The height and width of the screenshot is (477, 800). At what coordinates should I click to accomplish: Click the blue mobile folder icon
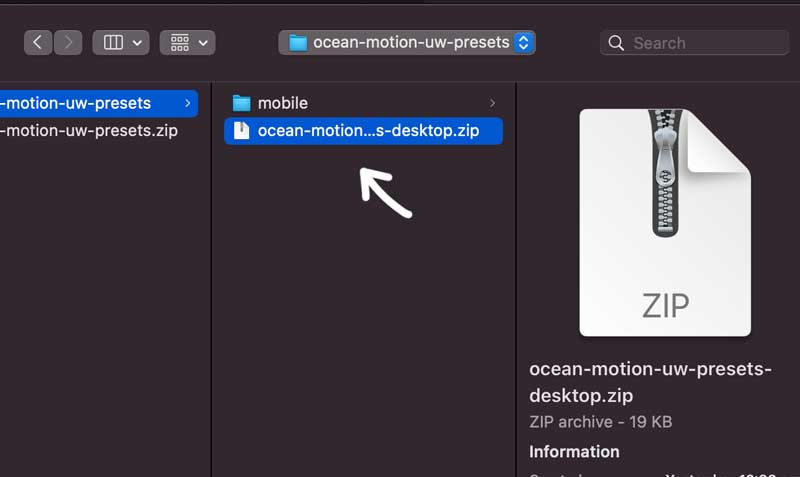(241, 103)
